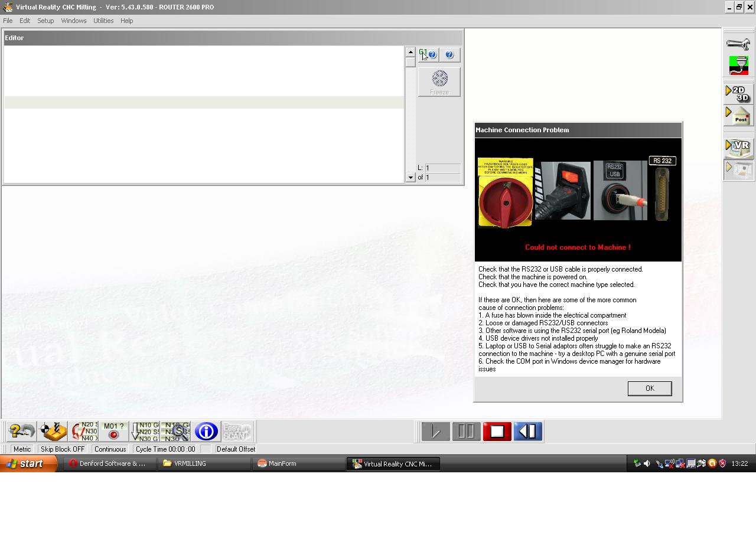Click the Easy Scan button

point(237,432)
